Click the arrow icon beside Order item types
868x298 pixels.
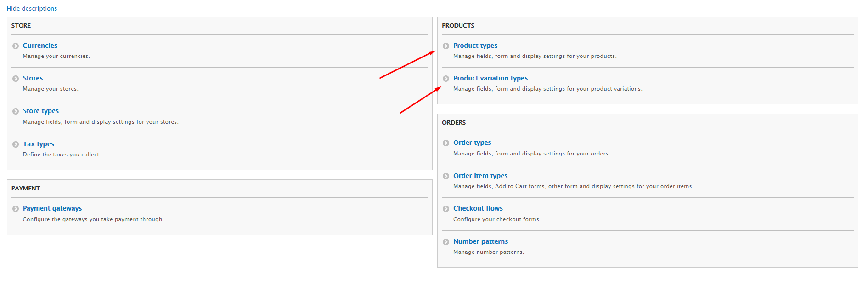tap(446, 176)
